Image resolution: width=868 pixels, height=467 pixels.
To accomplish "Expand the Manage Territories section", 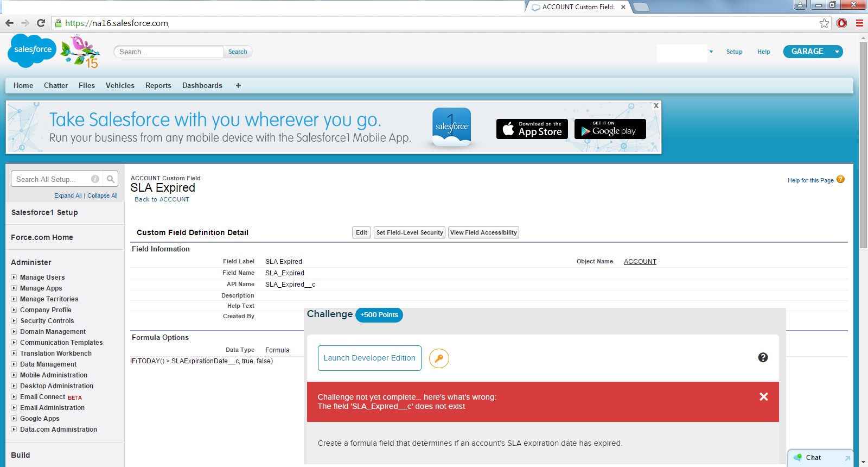I will pyautogui.click(x=14, y=299).
